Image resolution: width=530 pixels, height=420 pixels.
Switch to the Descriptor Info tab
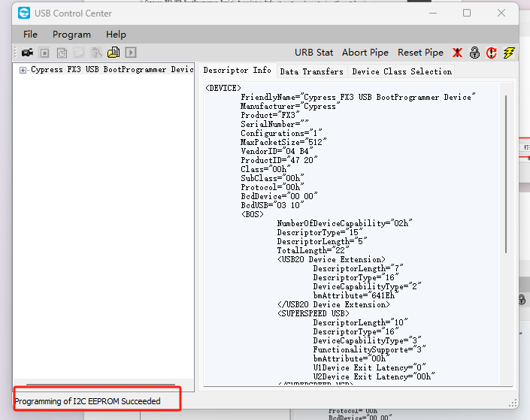click(238, 71)
